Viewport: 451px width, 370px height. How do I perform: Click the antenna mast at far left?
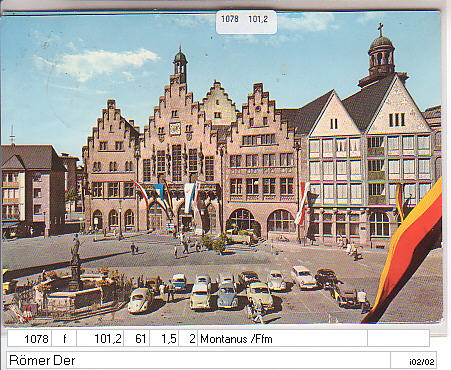pyautogui.click(x=12, y=135)
